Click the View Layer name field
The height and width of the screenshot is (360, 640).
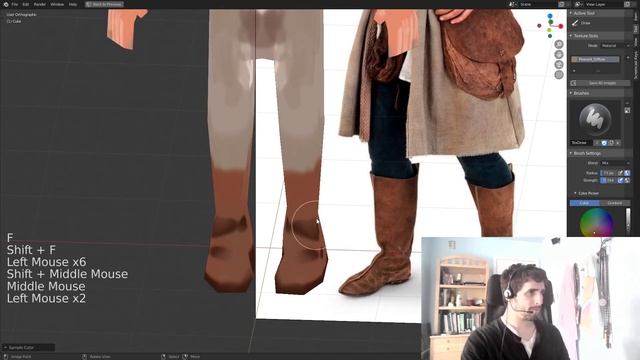point(603,4)
